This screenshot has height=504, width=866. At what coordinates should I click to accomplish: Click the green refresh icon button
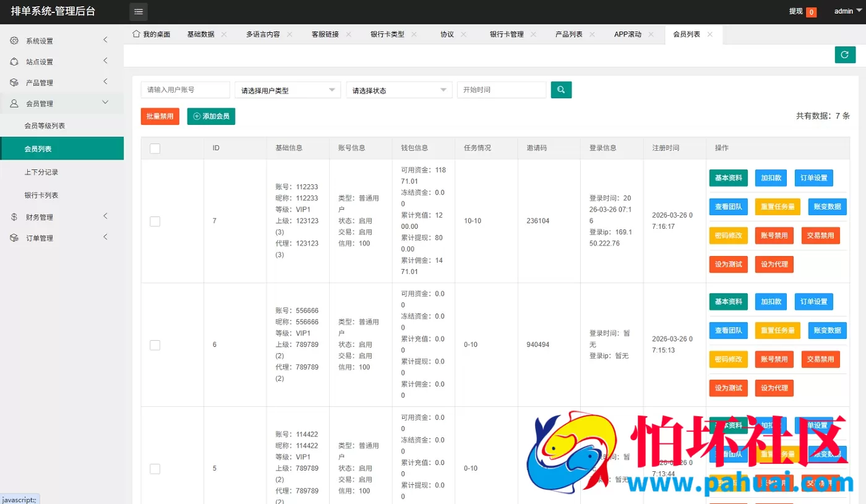tap(845, 54)
